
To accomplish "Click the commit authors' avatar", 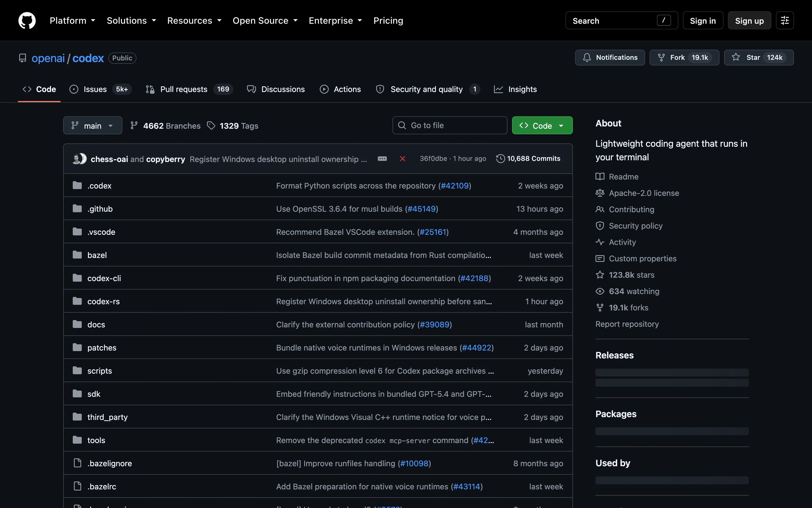I will click(80, 159).
